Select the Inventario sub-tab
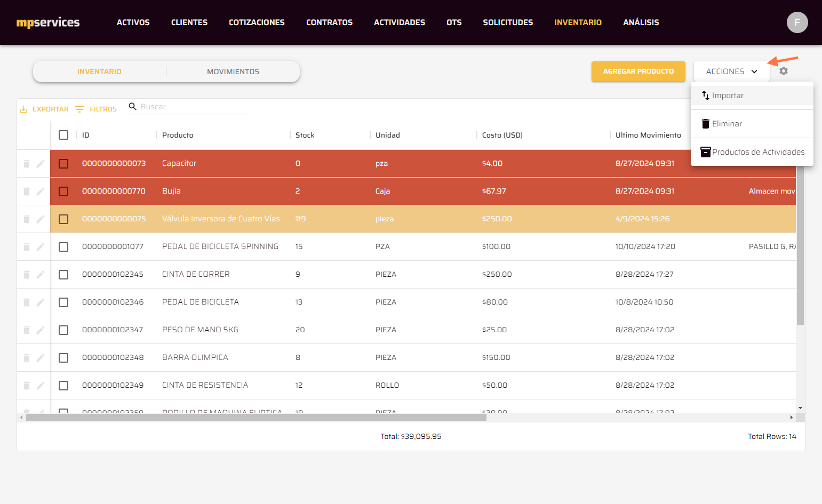 99,71
